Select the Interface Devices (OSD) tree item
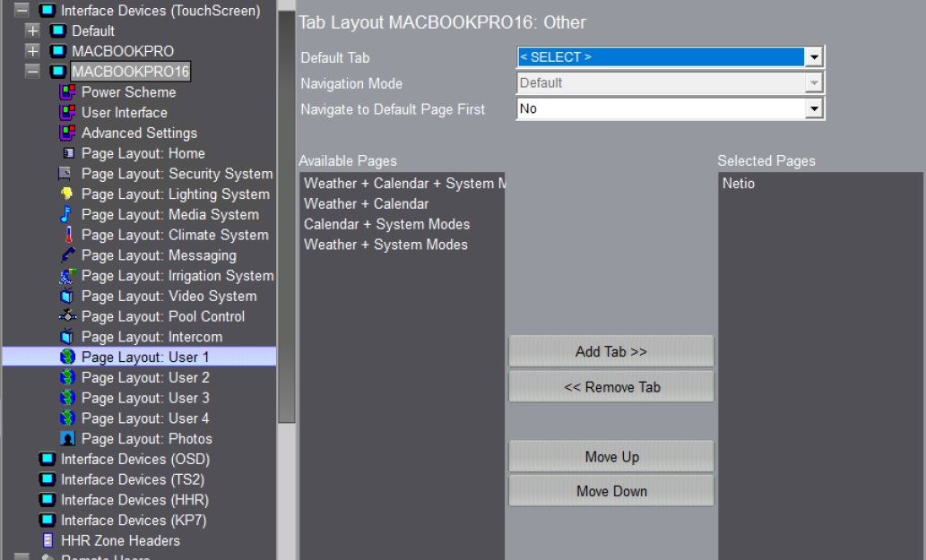 pos(135,459)
